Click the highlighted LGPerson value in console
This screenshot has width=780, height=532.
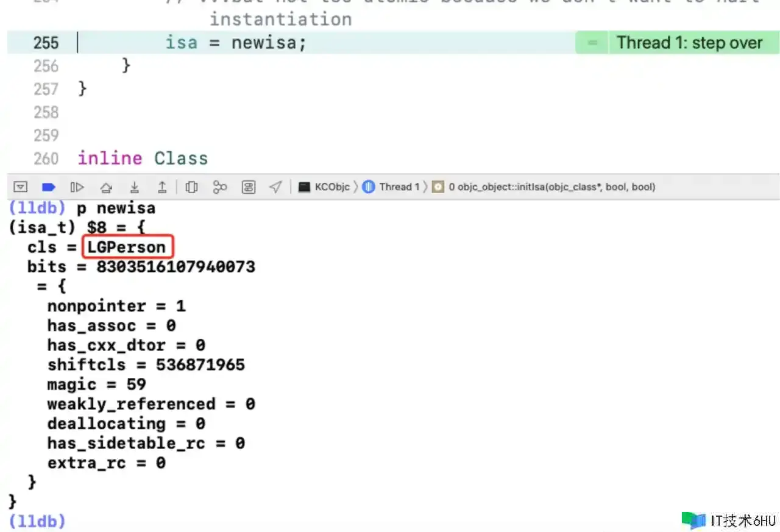pos(127,247)
